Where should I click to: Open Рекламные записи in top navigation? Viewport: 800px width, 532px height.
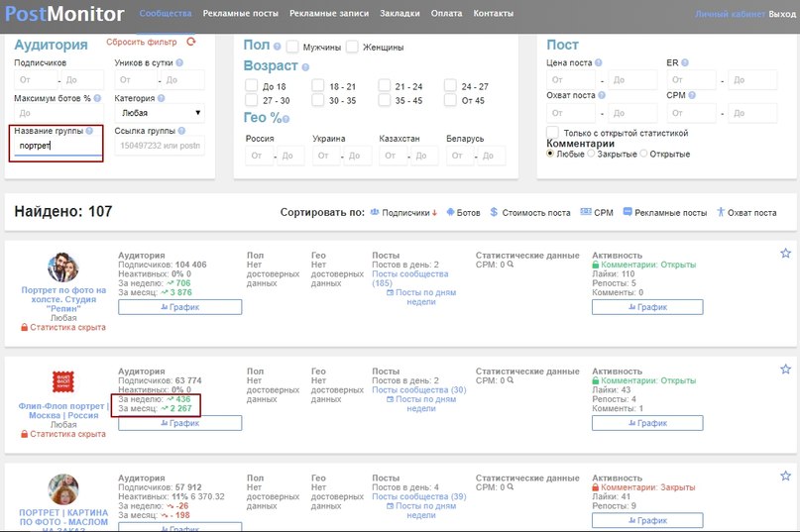pos(329,13)
